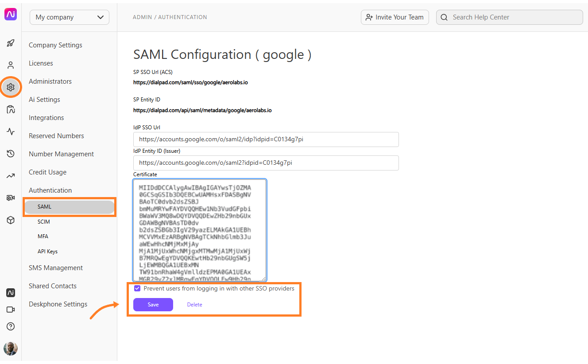Open the history clock icon in sidebar
588x364 pixels.
point(11,154)
